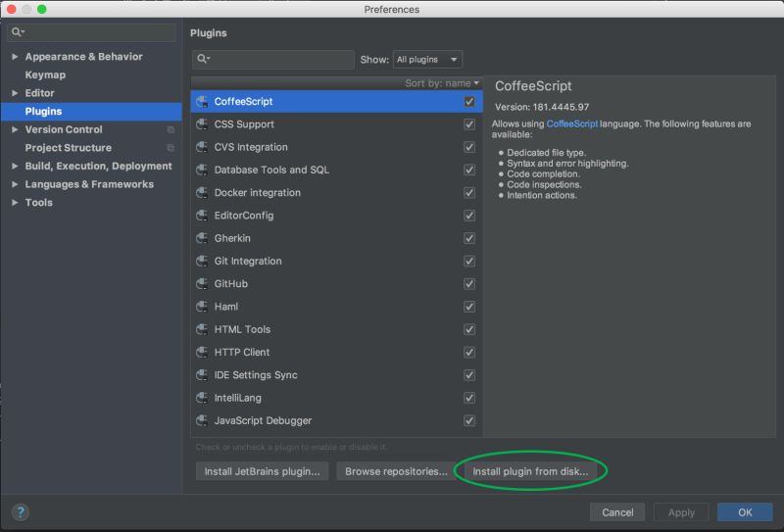Viewport: 784px width, 532px height.
Task: Click the Version Control project-level settings icon
Action: (171, 129)
